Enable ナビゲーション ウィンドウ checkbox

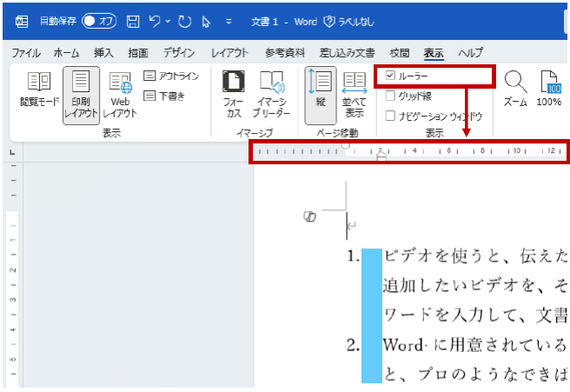point(390,115)
